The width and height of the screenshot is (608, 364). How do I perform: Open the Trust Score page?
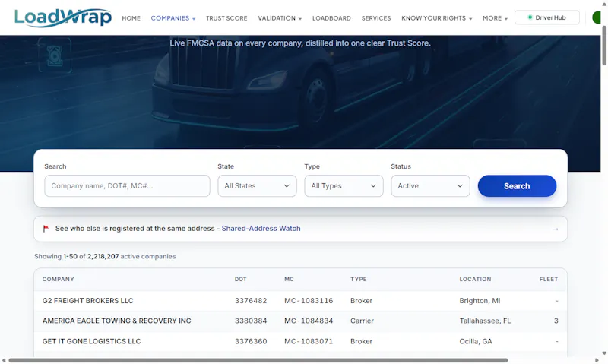coord(226,18)
